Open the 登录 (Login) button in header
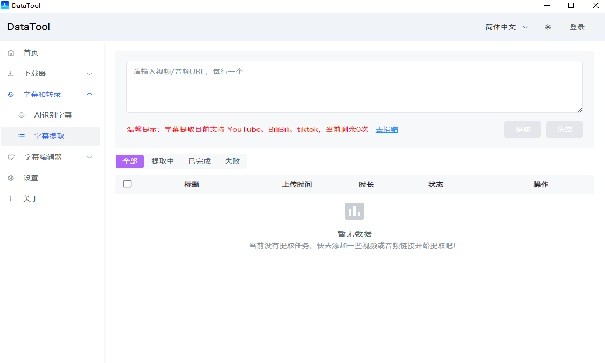The image size is (605, 363). [x=577, y=27]
